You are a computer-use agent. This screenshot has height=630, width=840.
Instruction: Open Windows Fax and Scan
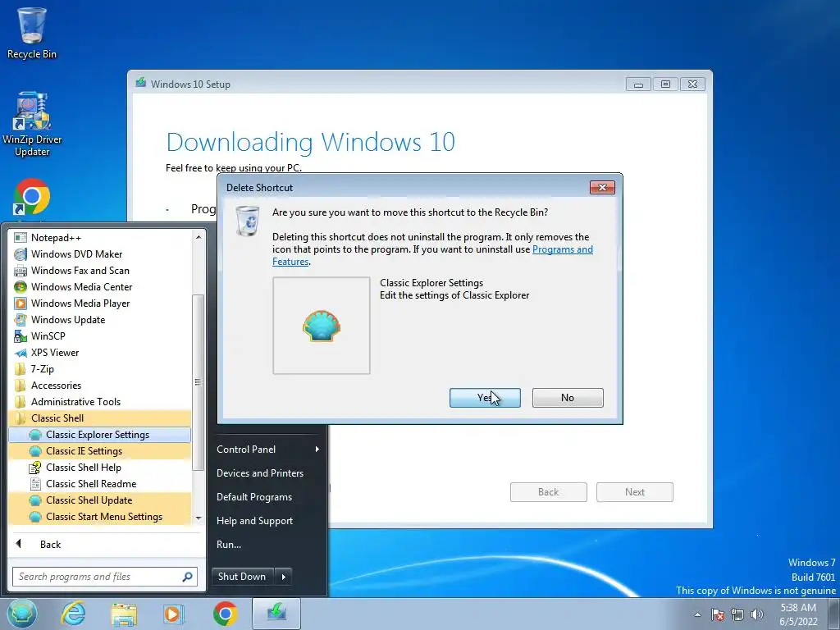[x=100, y=271]
